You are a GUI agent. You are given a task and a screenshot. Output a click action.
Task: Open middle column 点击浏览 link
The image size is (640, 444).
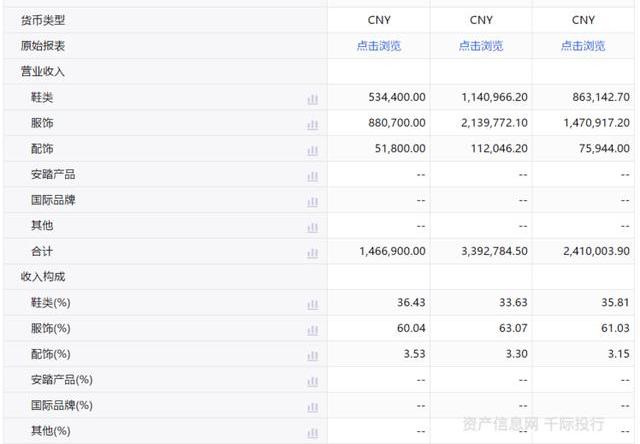click(481, 46)
